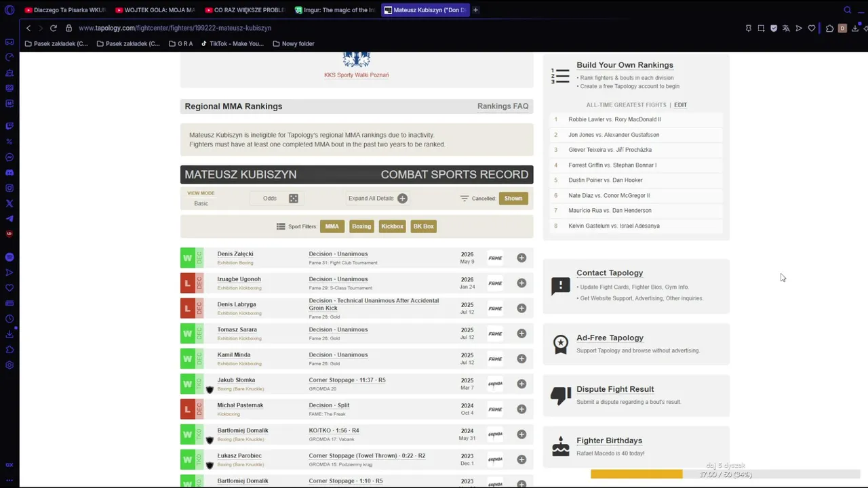
Task: Open sidebar Settings gear icon
Action: [9, 365]
